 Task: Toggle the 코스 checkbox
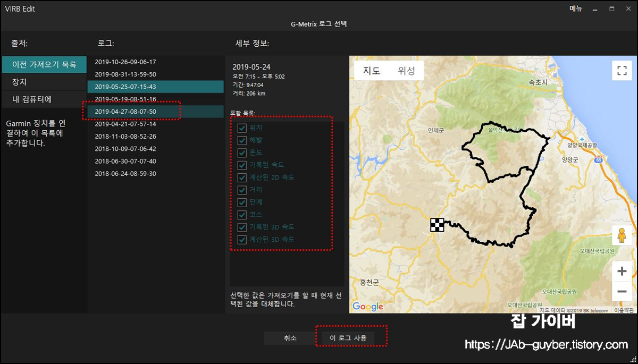pos(242,215)
